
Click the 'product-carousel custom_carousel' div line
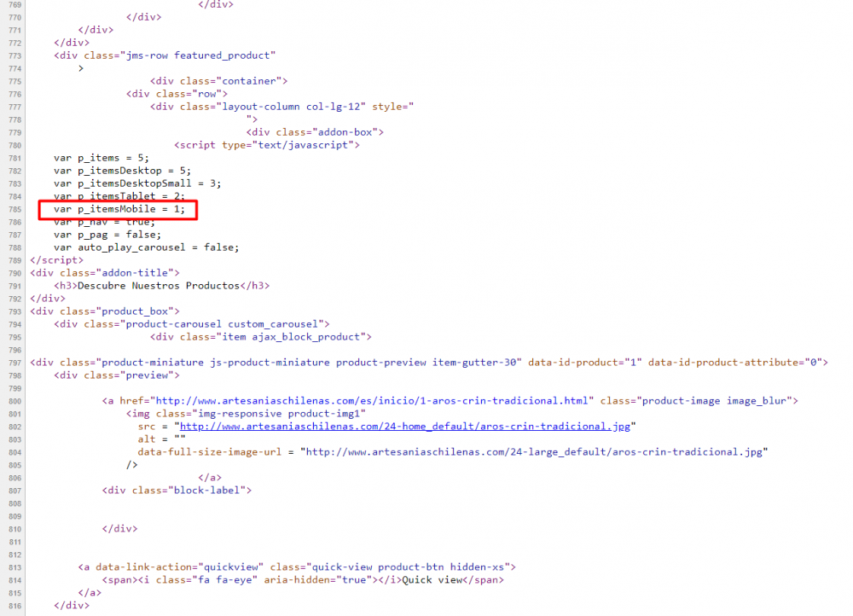point(191,324)
